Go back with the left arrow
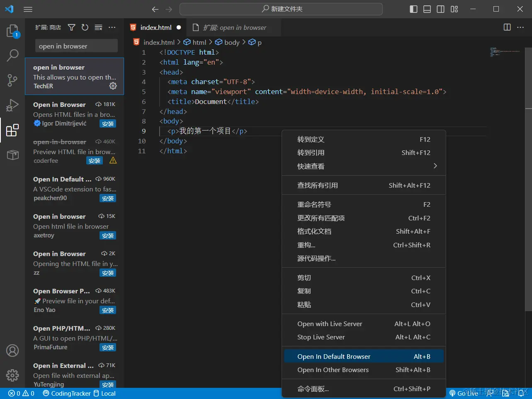532x399 pixels. (155, 9)
